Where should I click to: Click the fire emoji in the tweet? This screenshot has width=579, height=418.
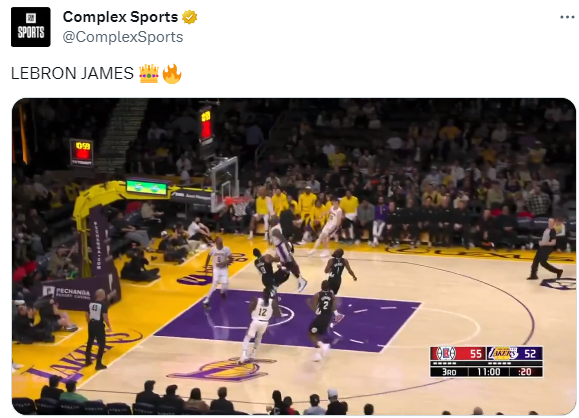pyautogui.click(x=172, y=73)
